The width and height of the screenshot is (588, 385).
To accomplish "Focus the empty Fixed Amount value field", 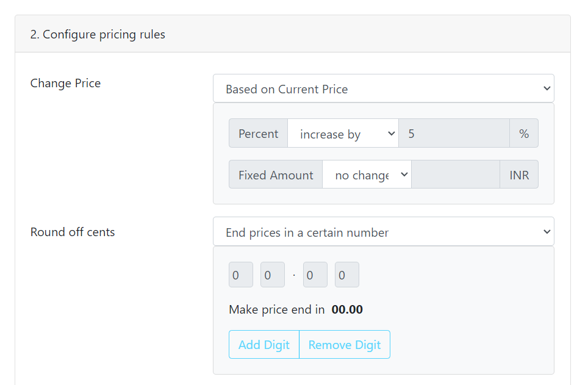I will click(456, 175).
